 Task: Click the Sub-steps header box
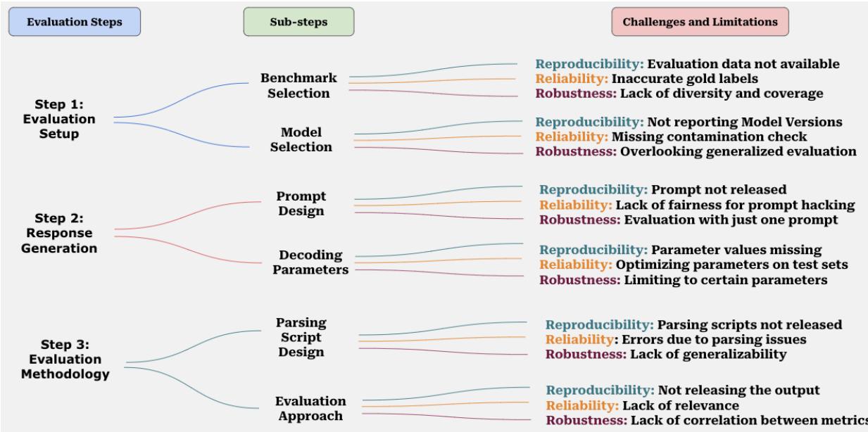[x=298, y=22]
